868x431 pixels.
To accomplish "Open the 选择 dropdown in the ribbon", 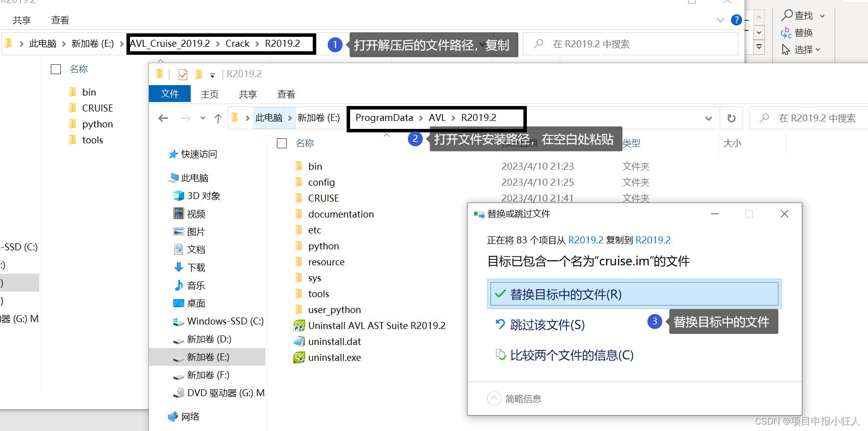I will (x=800, y=49).
